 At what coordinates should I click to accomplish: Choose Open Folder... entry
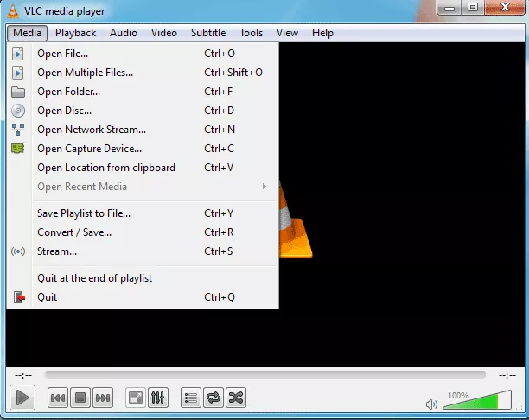(x=143, y=92)
